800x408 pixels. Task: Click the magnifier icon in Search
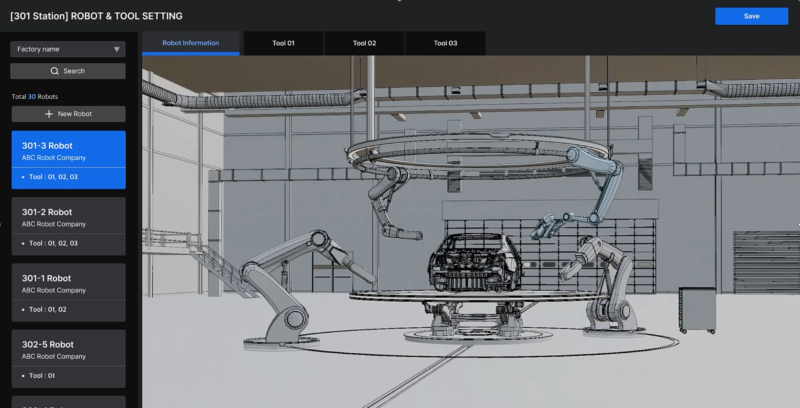point(55,71)
